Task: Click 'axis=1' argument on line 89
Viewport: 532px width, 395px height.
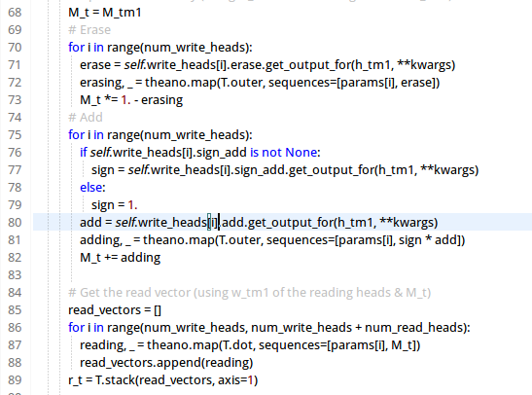Action: (x=235, y=380)
